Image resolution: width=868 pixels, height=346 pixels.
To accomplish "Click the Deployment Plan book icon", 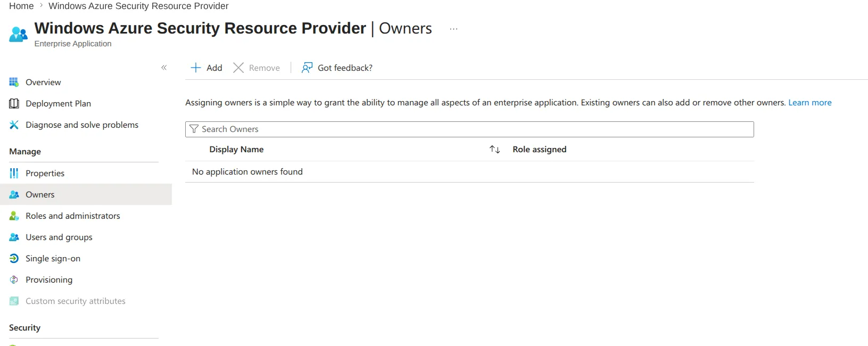I will pyautogui.click(x=14, y=103).
